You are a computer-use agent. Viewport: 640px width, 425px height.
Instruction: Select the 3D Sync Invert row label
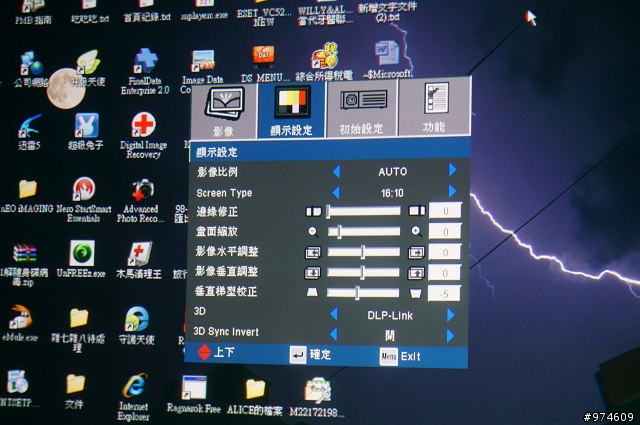[x=226, y=332]
